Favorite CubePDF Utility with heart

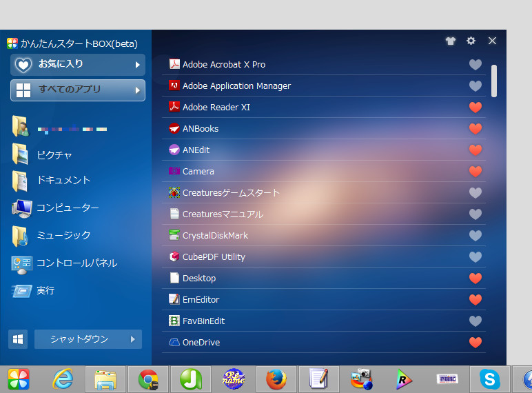[475, 257]
